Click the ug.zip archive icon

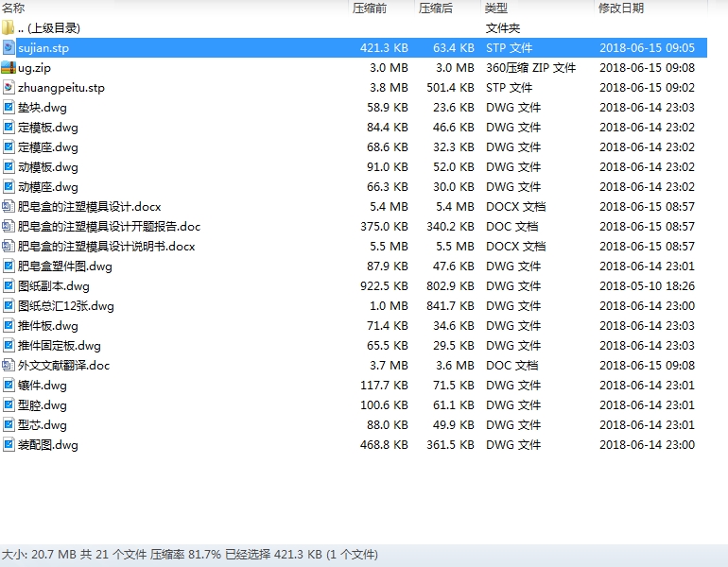(8, 68)
